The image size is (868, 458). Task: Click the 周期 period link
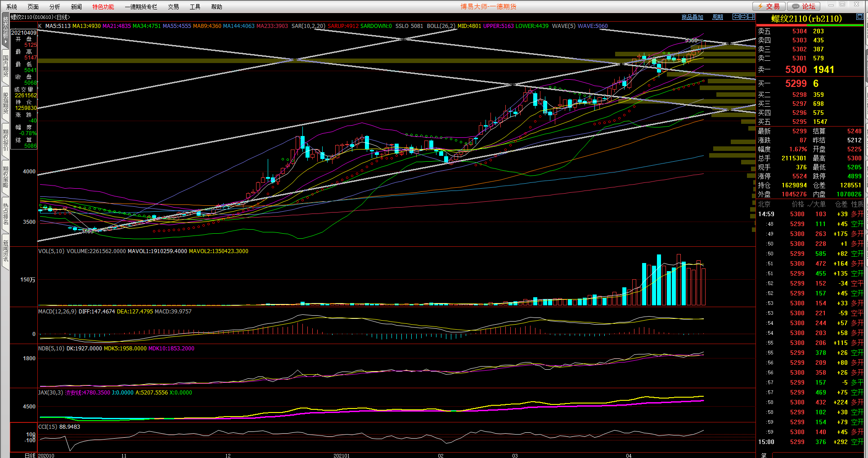(718, 17)
